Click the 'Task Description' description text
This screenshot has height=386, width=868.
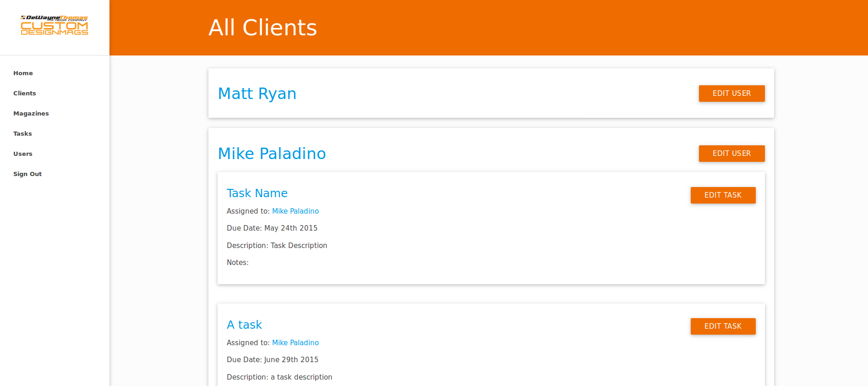(x=299, y=246)
